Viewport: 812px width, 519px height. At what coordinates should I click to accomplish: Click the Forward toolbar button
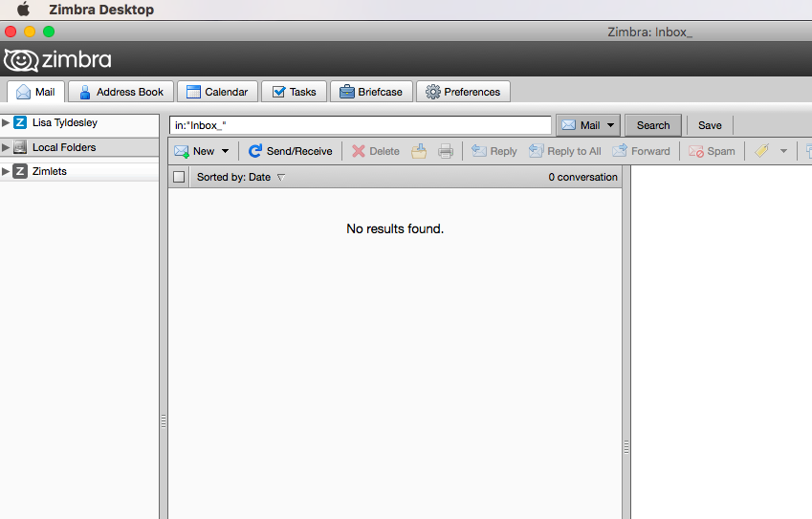click(x=641, y=151)
